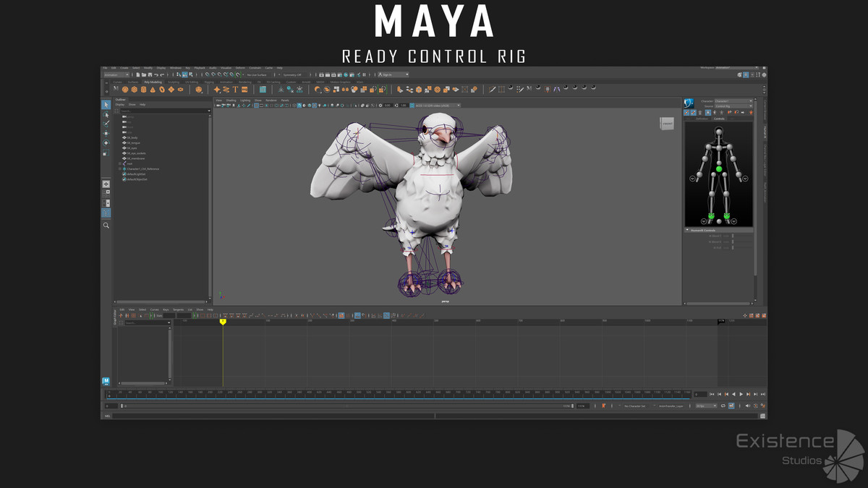The width and height of the screenshot is (868, 488).
Task: Click the front face of the view cube
Action: point(666,124)
